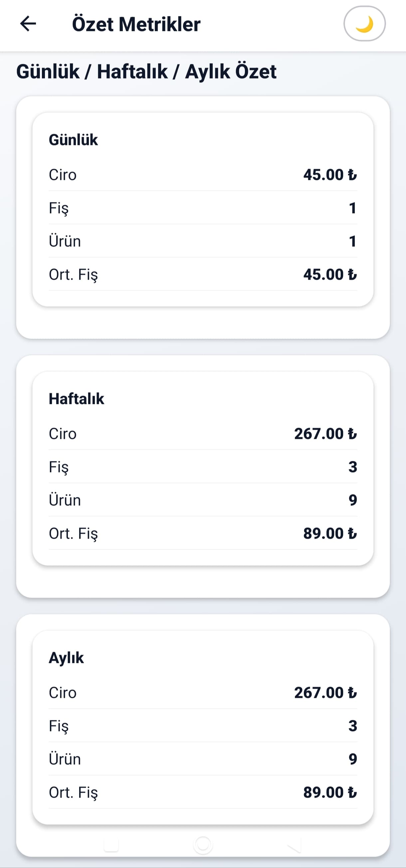Select the Haftalık Ürün row
Image resolution: width=406 pixels, height=868 pixels.
point(203,500)
